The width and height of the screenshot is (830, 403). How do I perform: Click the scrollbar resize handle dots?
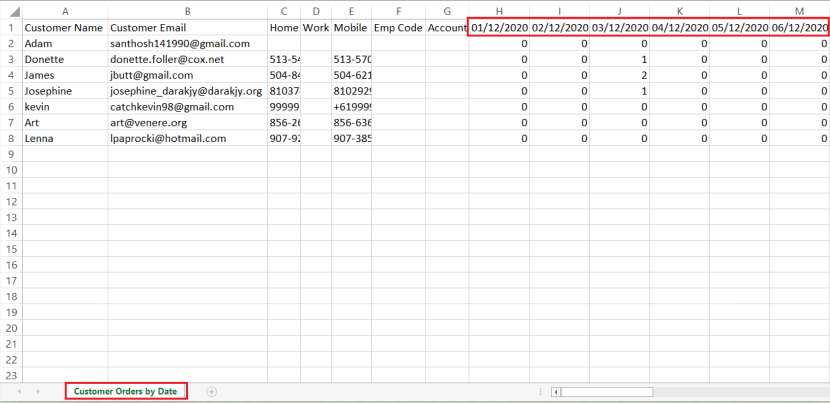pyautogui.click(x=540, y=392)
